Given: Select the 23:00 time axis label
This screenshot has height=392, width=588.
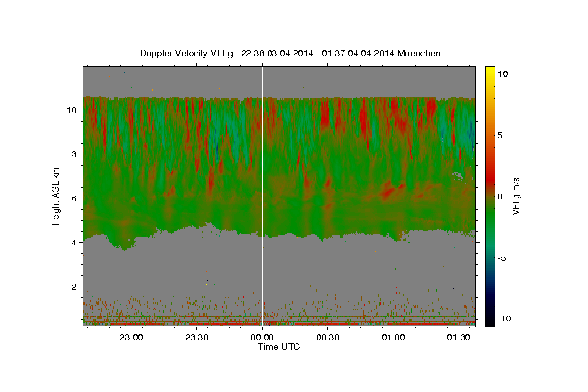Looking at the screenshot, I should 131,337.
